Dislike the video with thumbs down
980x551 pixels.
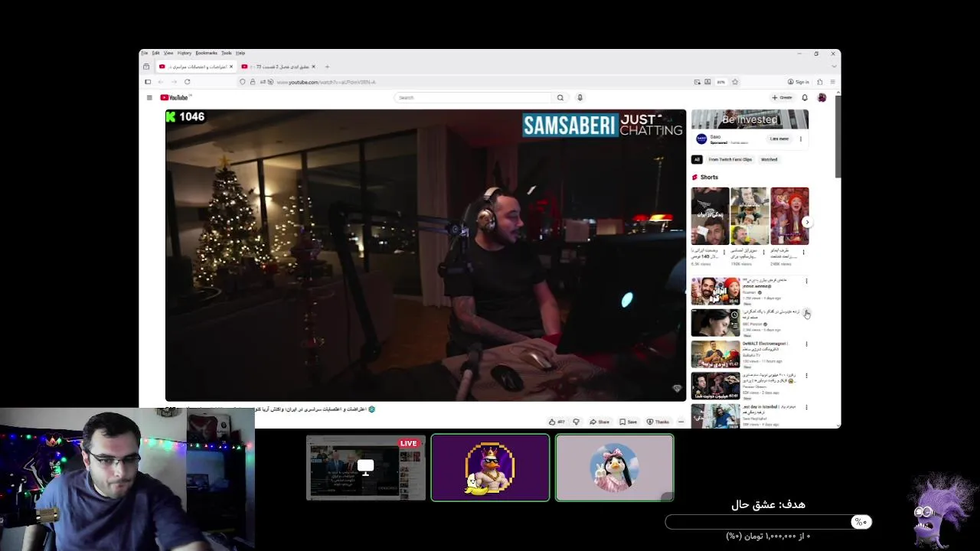coord(576,422)
